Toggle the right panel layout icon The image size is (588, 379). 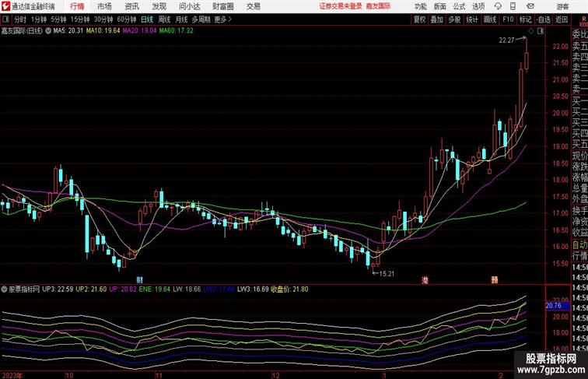coord(541,31)
